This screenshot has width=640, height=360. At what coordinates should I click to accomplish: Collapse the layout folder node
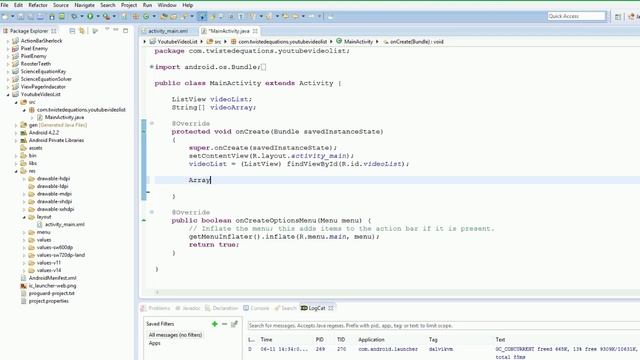point(24,217)
